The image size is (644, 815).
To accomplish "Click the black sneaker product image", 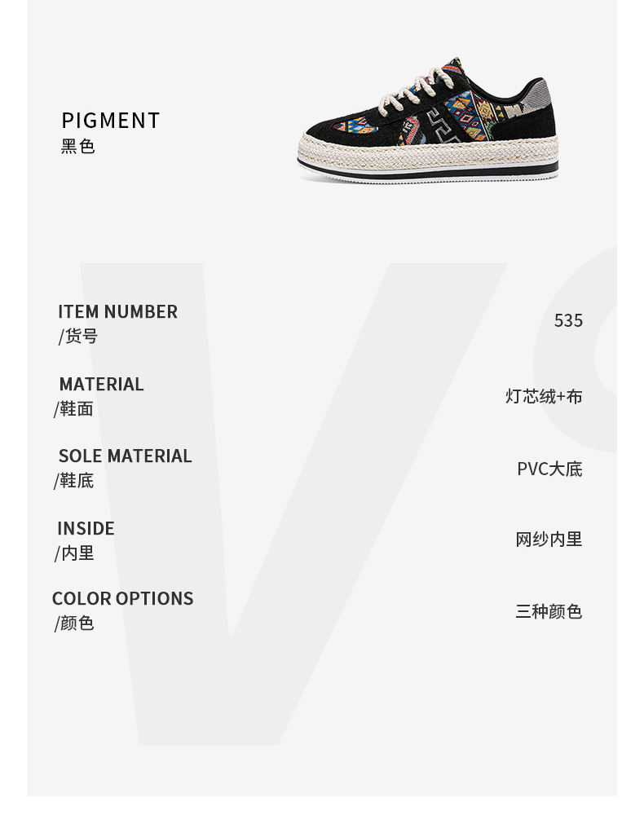I will point(428,120).
